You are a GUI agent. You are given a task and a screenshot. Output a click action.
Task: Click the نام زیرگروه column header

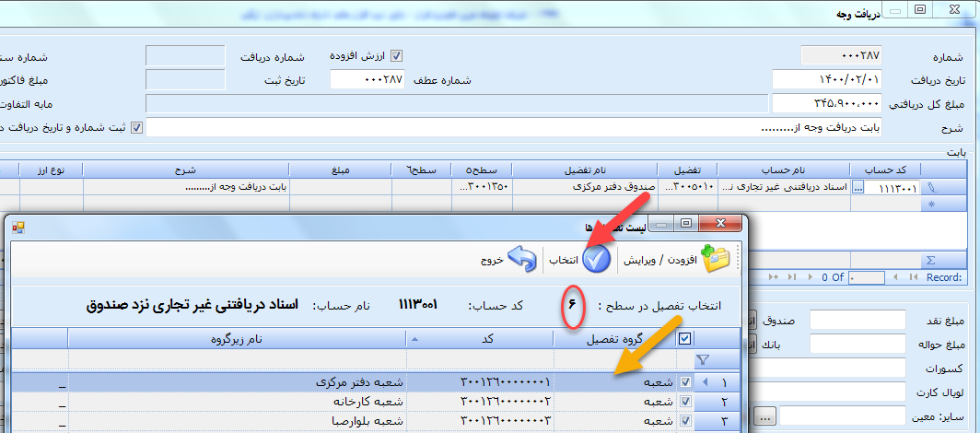237,339
